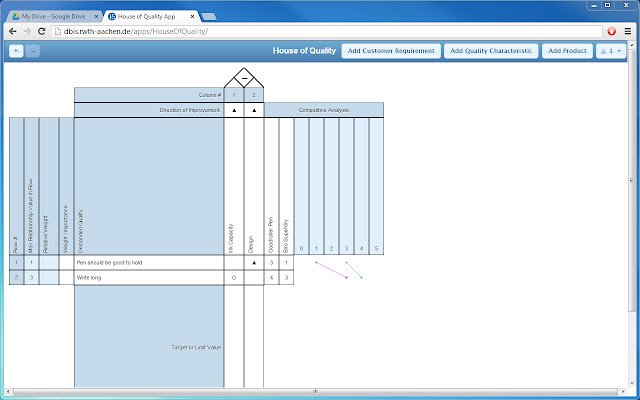Click scale value 0 in competitive analysis
The width and height of the screenshot is (640, 400).
(x=302, y=249)
